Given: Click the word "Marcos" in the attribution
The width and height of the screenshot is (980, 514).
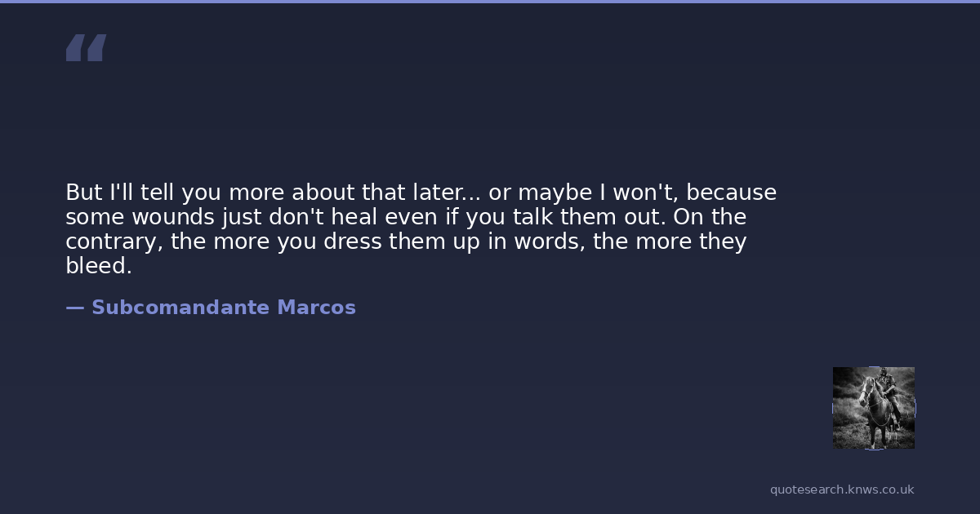Looking at the screenshot, I should pyautogui.click(x=316, y=308).
